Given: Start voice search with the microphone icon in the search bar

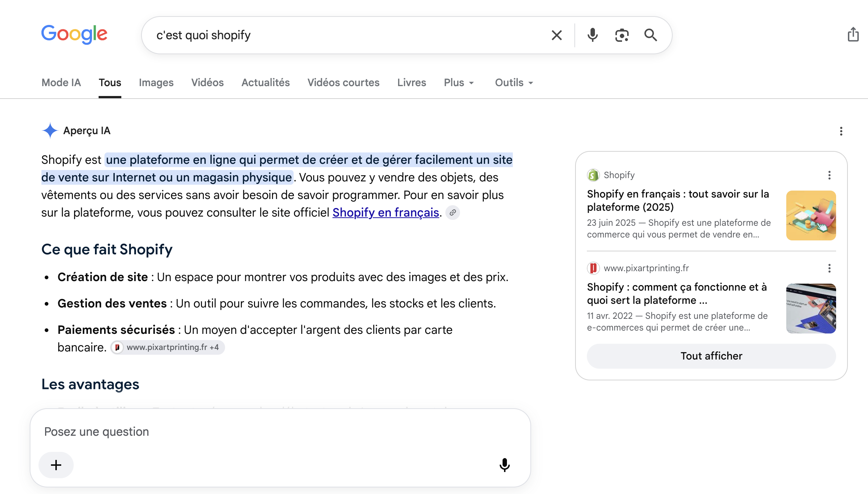Looking at the screenshot, I should pyautogui.click(x=592, y=35).
